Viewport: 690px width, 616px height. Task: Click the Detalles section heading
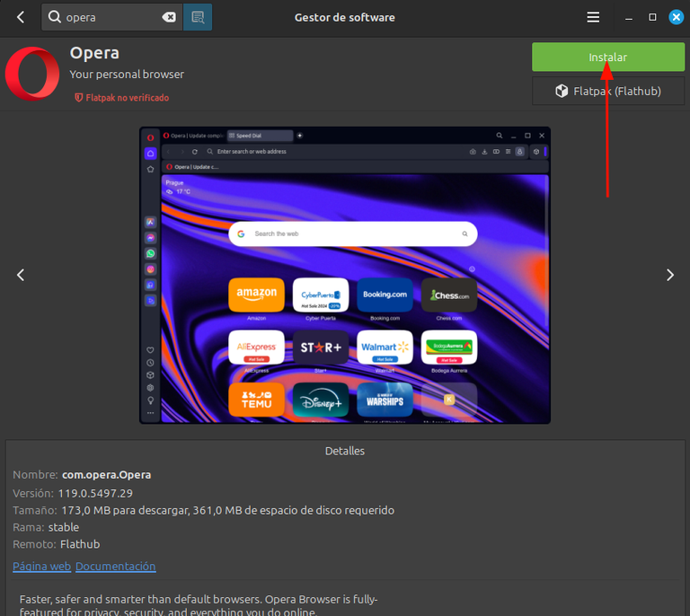click(345, 451)
